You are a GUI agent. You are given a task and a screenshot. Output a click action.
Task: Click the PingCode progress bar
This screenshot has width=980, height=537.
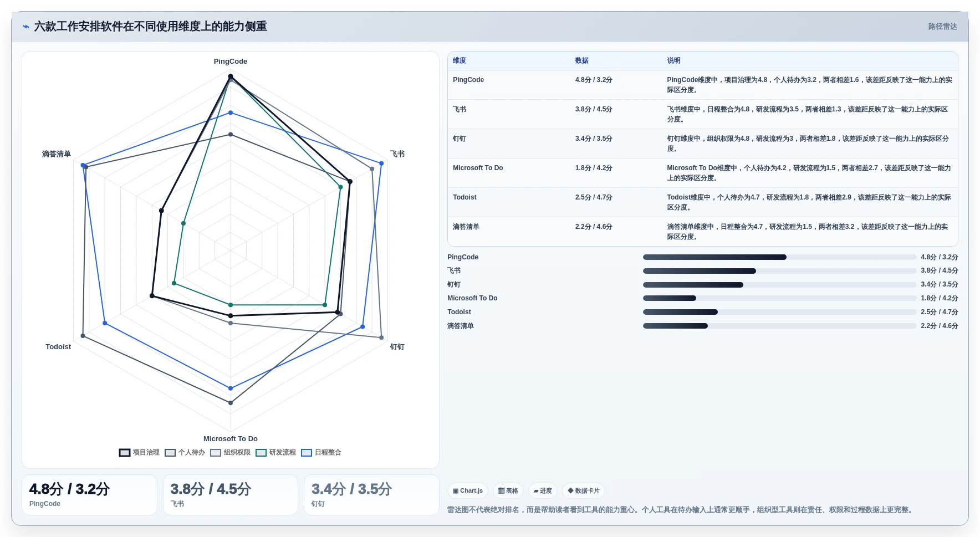[779, 257]
